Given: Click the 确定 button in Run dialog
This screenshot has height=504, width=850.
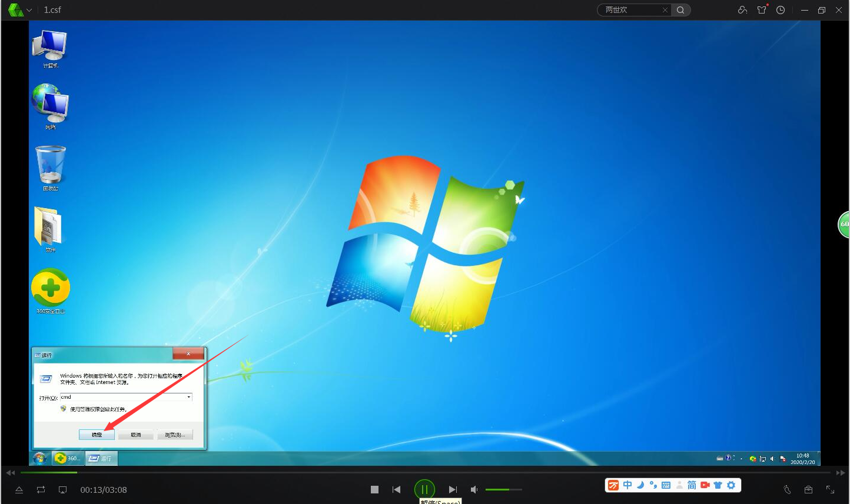Looking at the screenshot, I should coord(97,435).
